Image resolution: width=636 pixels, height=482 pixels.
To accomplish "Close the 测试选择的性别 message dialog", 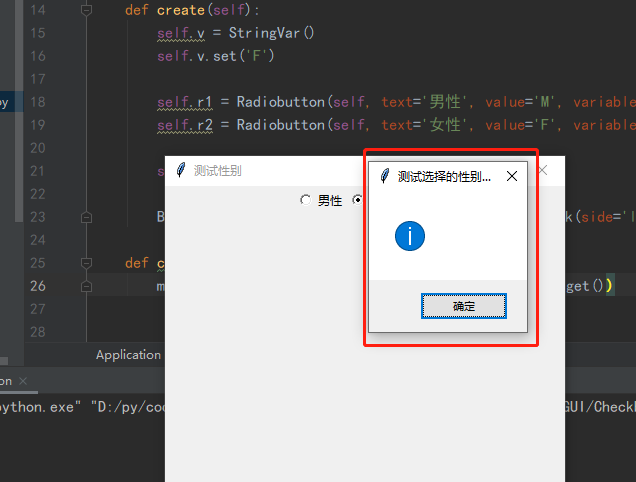I will pos(512,176).
